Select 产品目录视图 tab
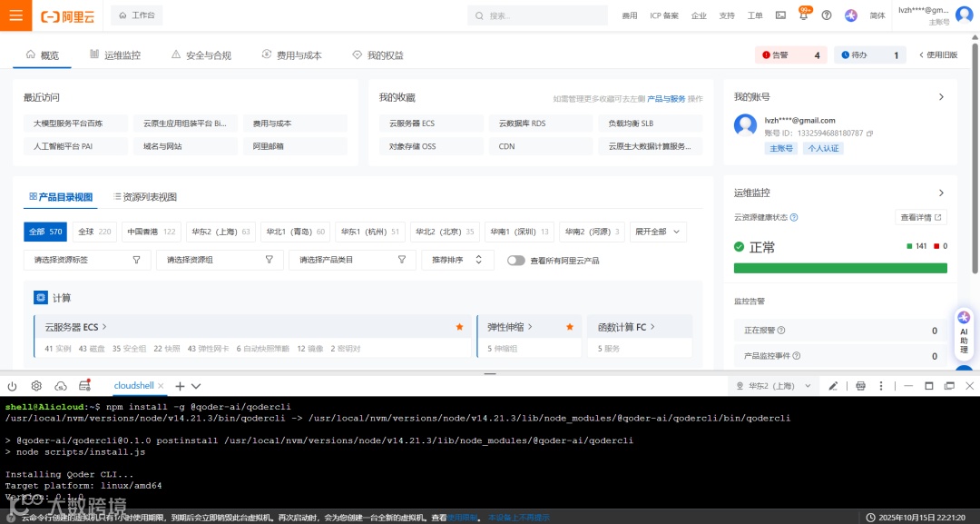 pyautogui.click(x=61, y=197)
